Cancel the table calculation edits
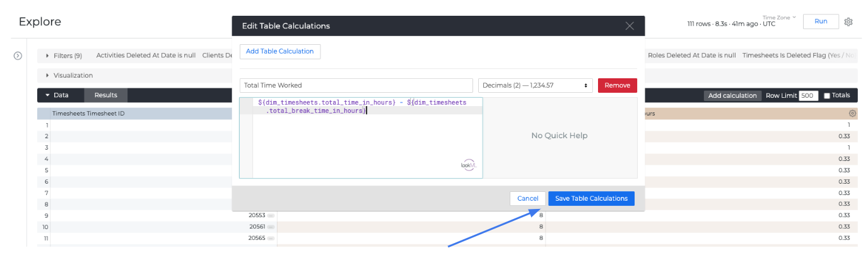This screenshot has height=267, width=868. [528, 198]
